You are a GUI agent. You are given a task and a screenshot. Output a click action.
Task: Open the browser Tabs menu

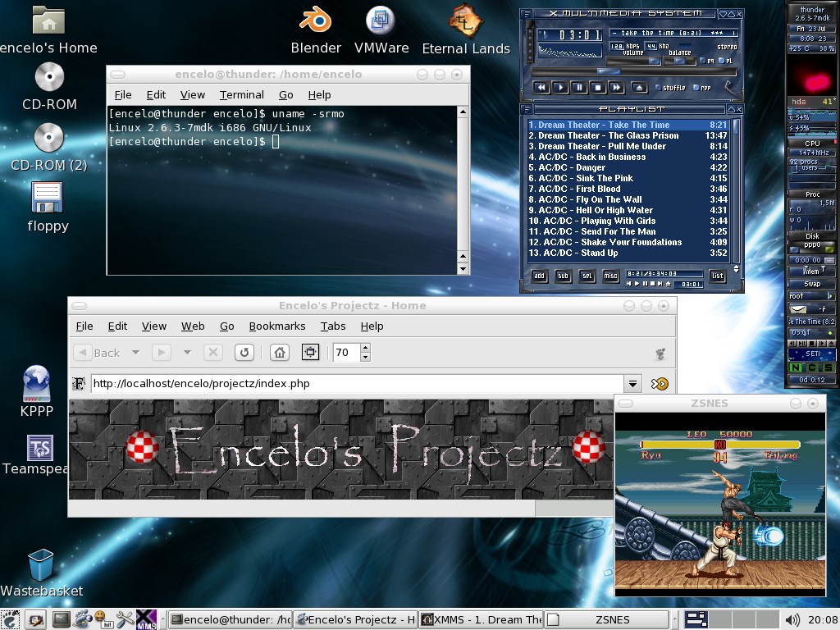[333, 326]
